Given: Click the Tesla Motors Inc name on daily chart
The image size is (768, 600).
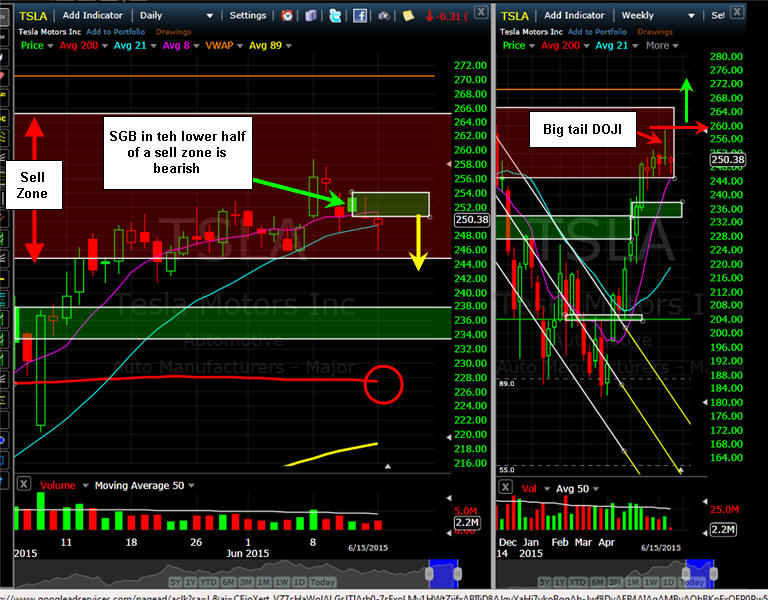Looking at the screenshot, I should [x=49, y=32].
